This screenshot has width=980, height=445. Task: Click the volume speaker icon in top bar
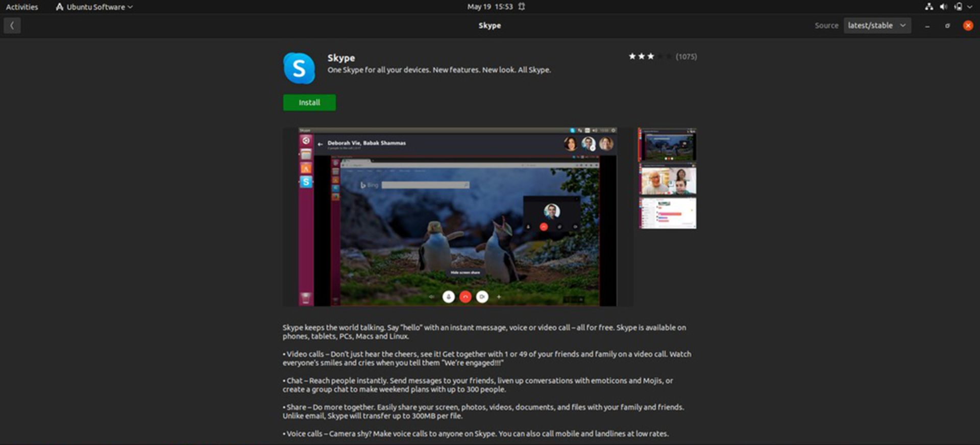944,7
